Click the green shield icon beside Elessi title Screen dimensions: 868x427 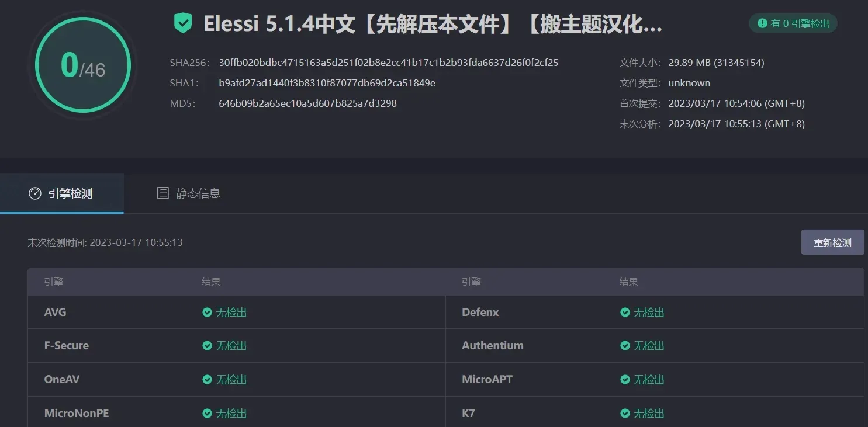(x=183, y=23)
